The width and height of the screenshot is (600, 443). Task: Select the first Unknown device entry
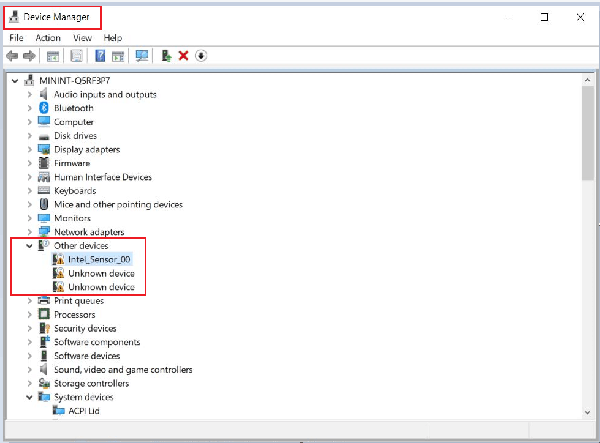click(x=101, y=273)
